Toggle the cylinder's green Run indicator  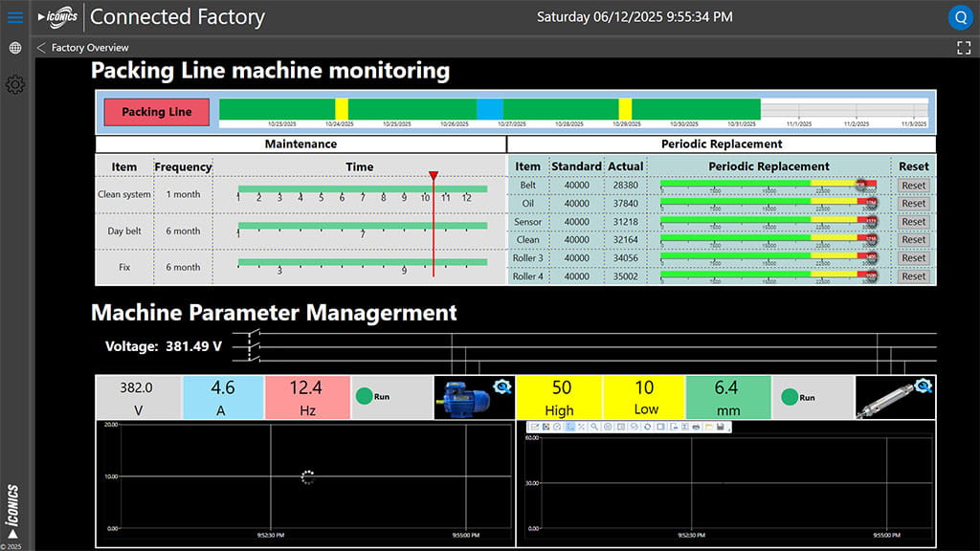coord(791,396)
